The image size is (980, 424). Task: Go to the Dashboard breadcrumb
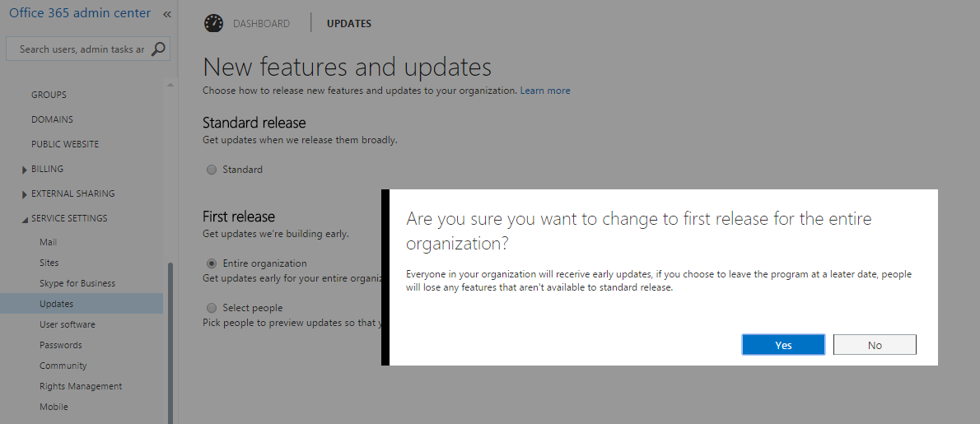pyautogui.click(x=261, y=24)
